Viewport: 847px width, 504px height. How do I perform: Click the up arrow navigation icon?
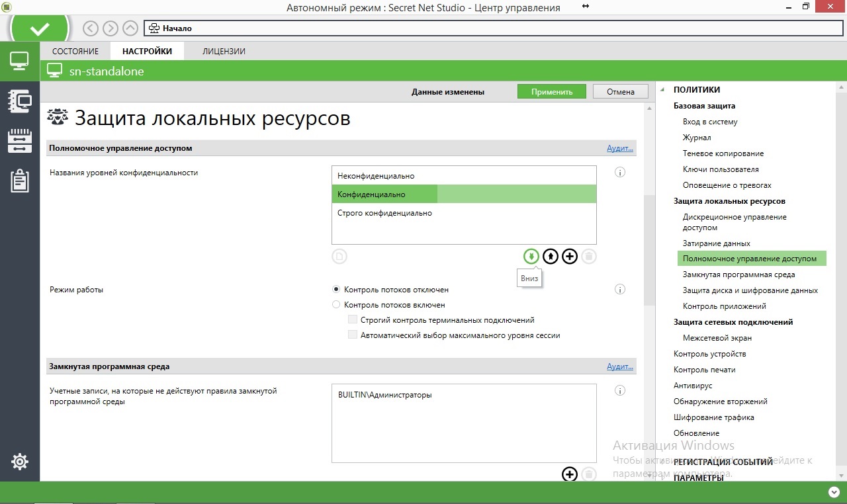[x=130, y=28]
